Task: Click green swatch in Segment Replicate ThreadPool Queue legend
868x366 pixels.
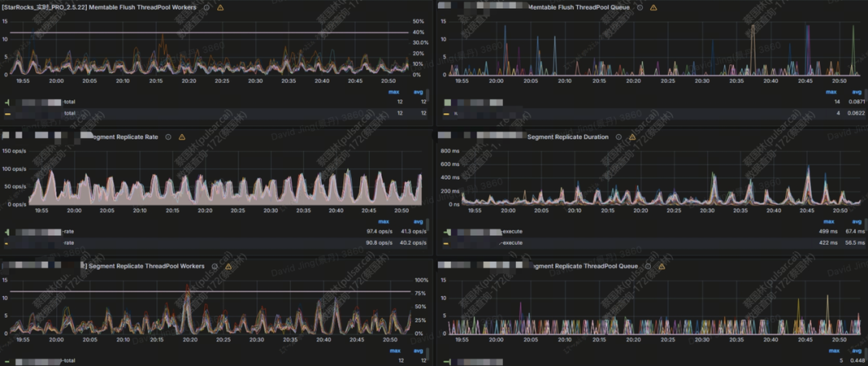Action: [x=446, y=361]
